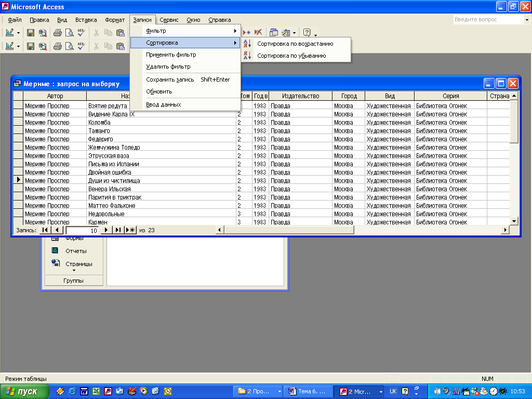This screenshot has height=399, width=532.
Task: Select Ввод данных menu item
Action: [x=185, y=104]
